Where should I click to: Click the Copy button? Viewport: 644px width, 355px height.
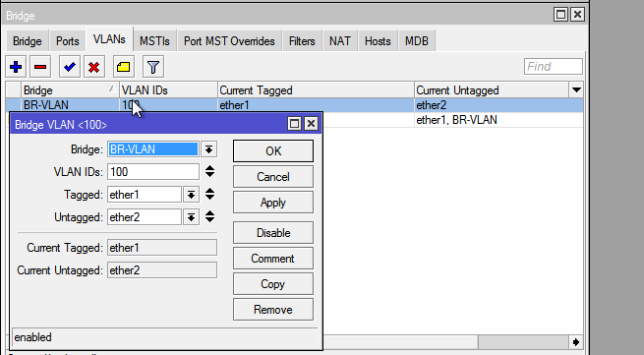tap(273, 283)
